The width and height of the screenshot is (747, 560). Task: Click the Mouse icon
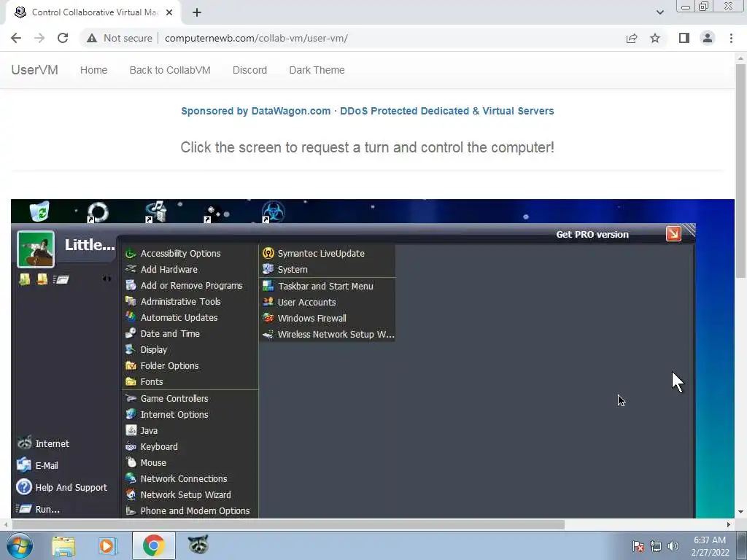click(131, 463)
